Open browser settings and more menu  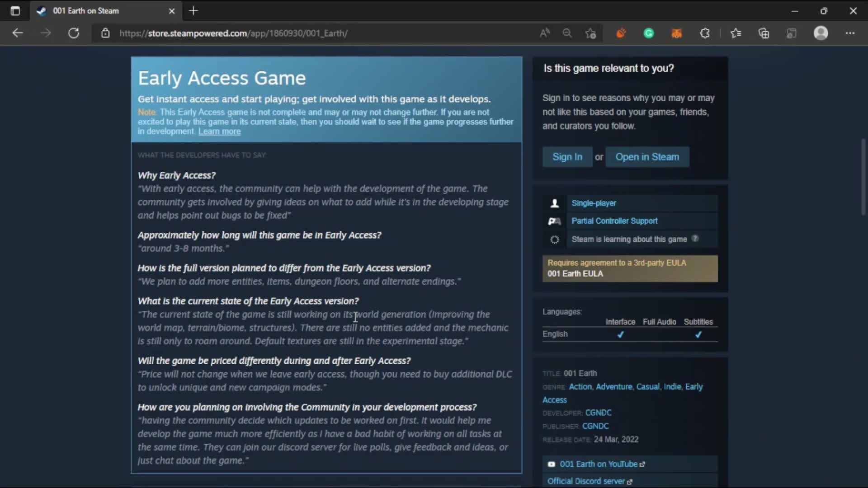coord(850,33)
